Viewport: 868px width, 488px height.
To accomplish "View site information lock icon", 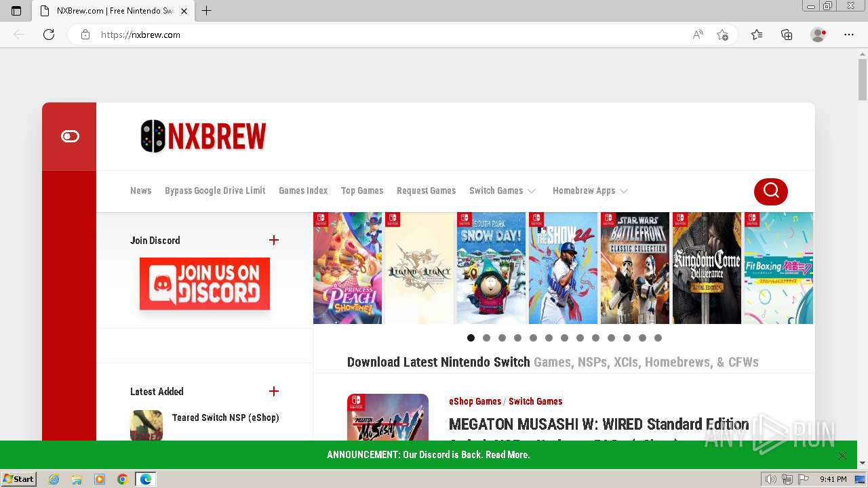I will [x=85, y=35].
